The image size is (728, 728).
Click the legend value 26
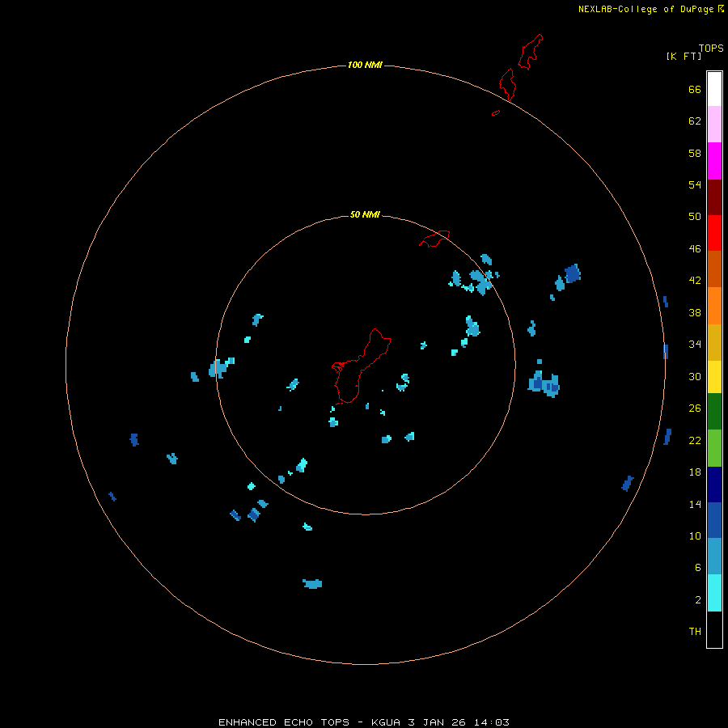695,408
